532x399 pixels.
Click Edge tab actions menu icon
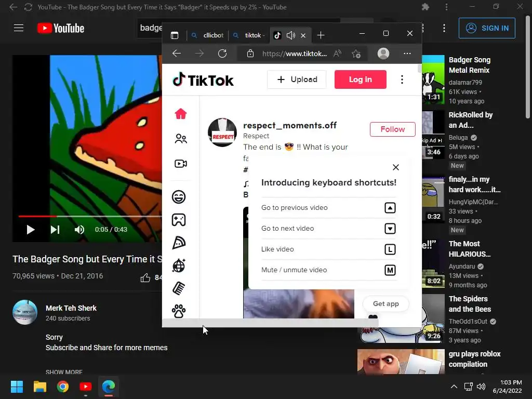[x=175, y=35]
